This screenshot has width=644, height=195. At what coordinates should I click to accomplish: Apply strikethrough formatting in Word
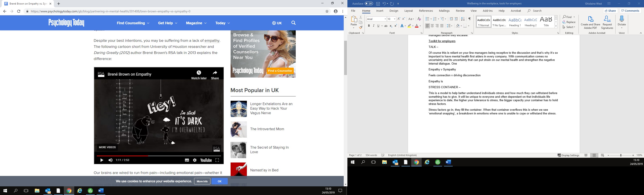(x=386, y=26)
